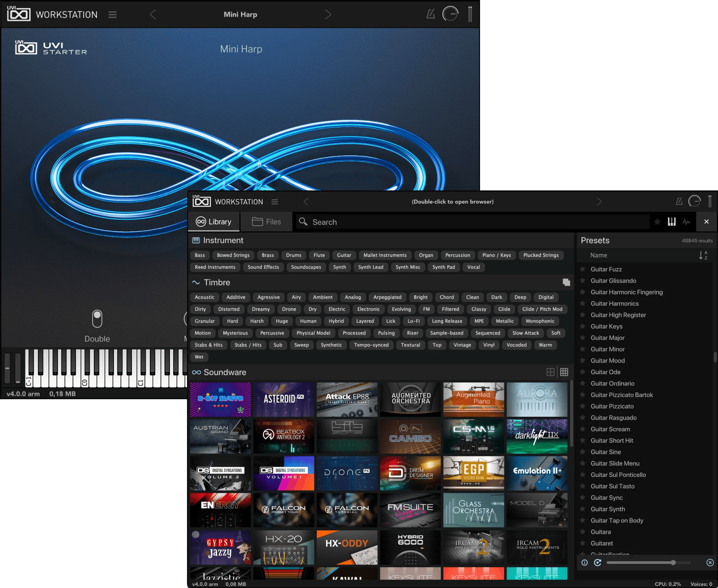Open the HX-ODDY soundware thumbnail
The width and height of the screenshot is (718, 588).
[347, 547]
